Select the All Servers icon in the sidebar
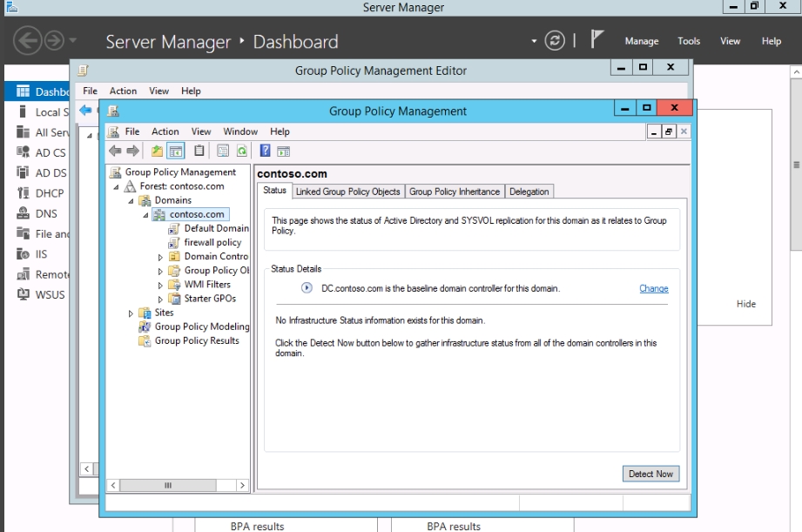802x532 pixels. (x=23, y=132)
